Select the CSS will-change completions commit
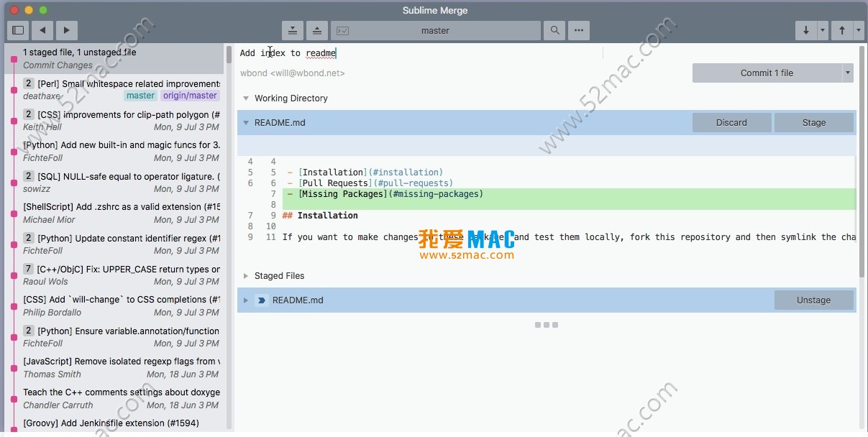This screenshot has width=868, height=437. click(x=115, y=305)
